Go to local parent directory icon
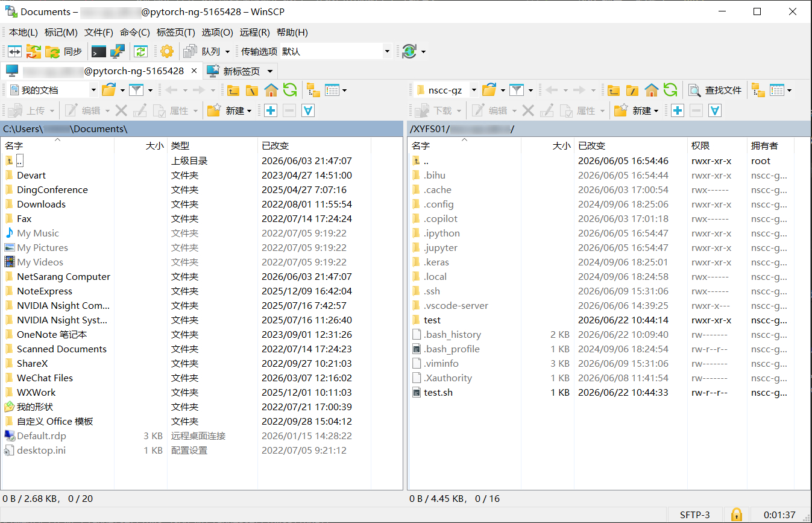 [x=233, y=90]
